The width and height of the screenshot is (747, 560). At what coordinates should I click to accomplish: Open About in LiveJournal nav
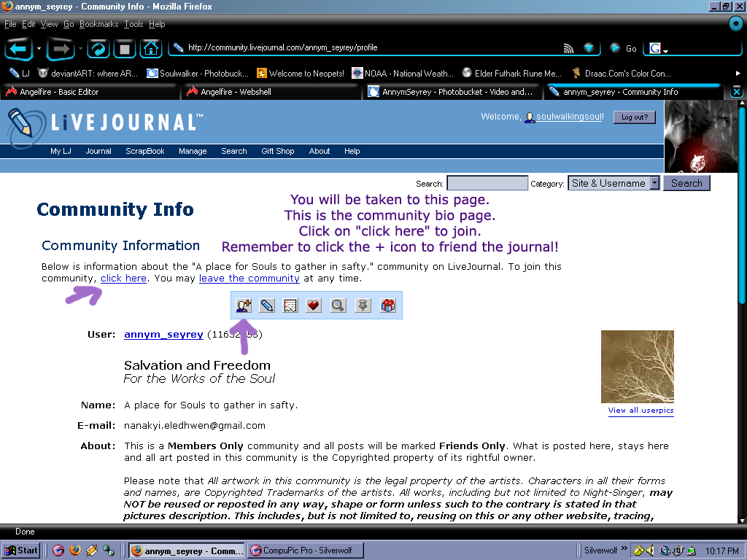pos(320,151)
